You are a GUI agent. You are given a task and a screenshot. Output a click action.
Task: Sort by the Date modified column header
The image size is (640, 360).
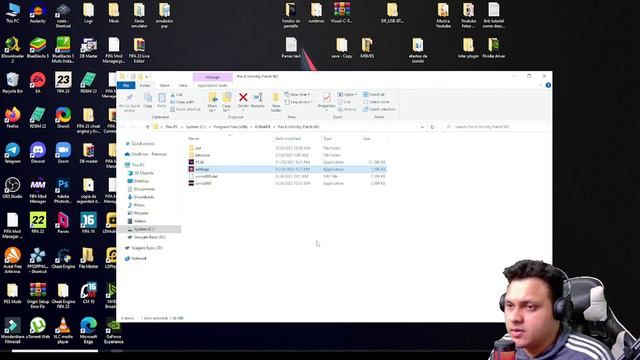point(288,139)
